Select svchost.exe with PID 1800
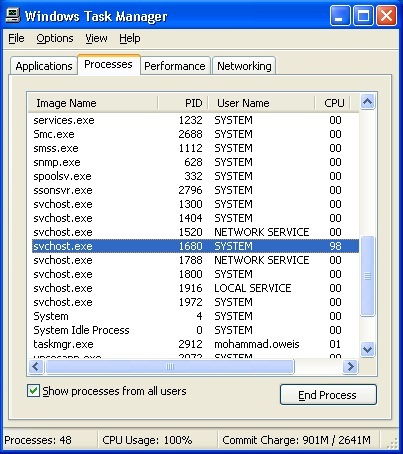Screen dimensions: 403x454 (195, 274)
